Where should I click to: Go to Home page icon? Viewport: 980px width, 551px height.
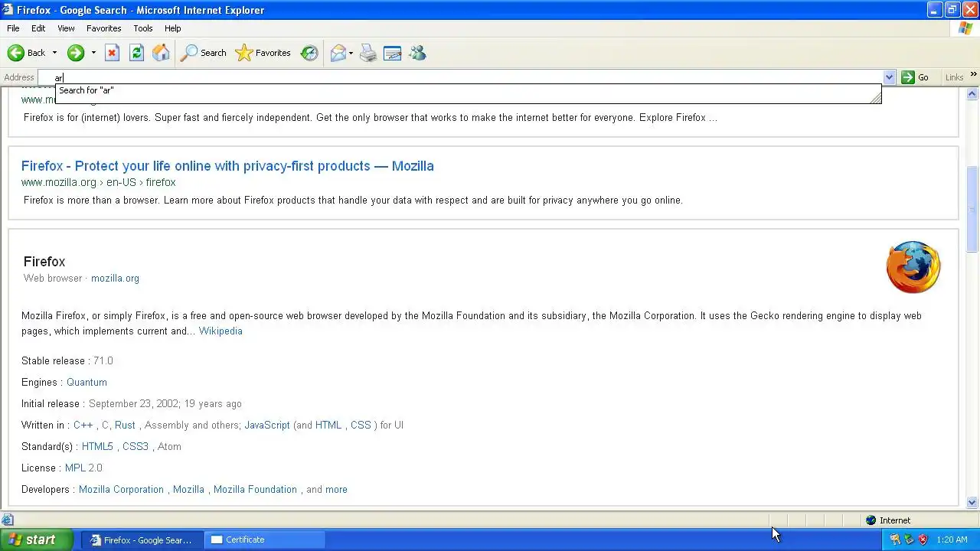click(x=161, y=53)
